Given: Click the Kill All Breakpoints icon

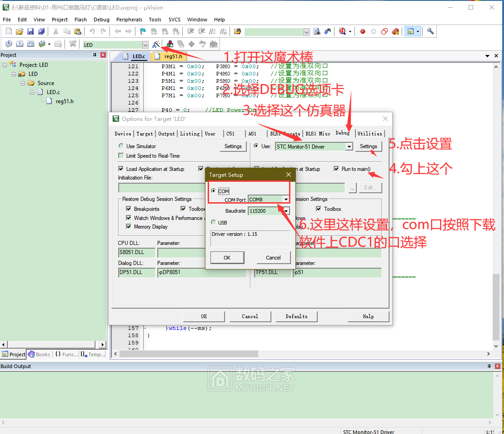Looking at the screenshot, I should tap(395, 30).
